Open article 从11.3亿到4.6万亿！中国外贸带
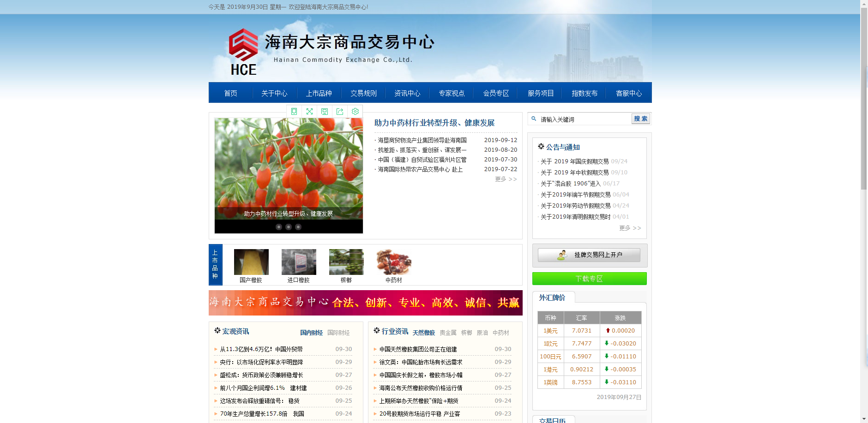Image resolution: width=868 pixels, height=423 pixels. (261, 349)
